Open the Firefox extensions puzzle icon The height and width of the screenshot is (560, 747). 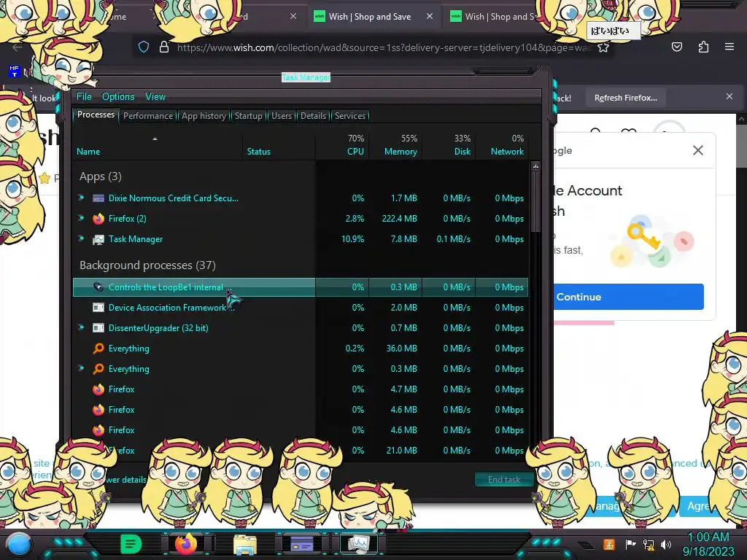[703, 47]
